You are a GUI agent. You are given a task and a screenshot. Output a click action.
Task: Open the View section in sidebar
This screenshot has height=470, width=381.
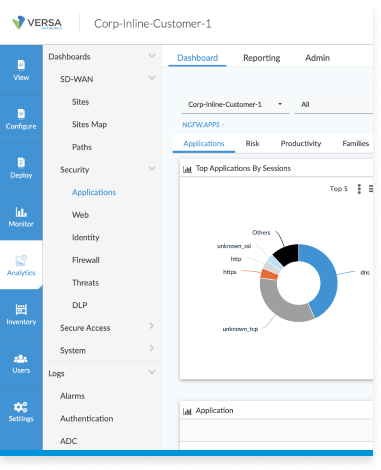tap(21, 70)
